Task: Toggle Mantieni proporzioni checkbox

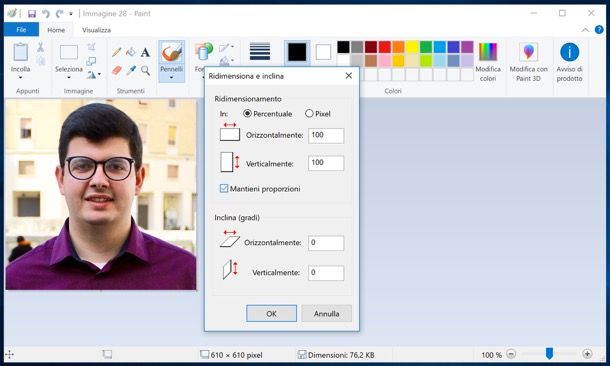Action: point(224,189)
